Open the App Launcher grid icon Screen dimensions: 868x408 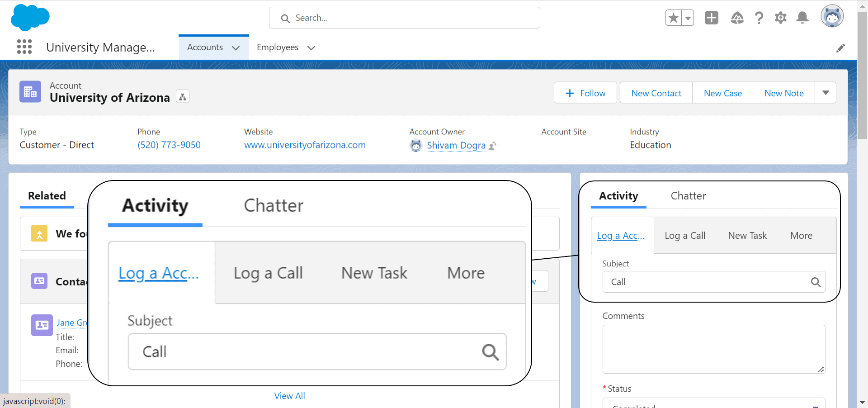[x=24, y=47]
